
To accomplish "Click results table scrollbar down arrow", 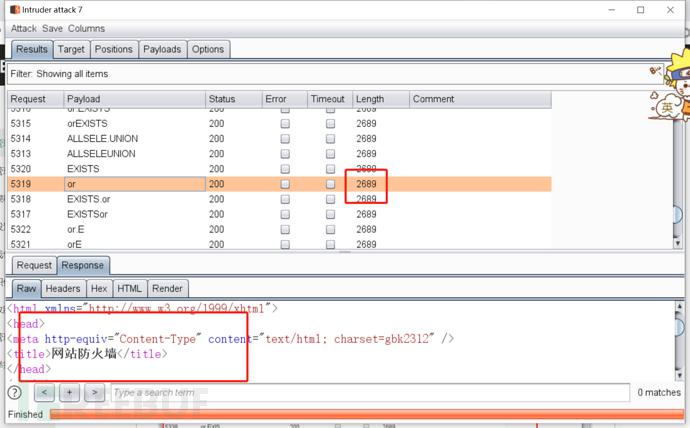I will [678, 243].
